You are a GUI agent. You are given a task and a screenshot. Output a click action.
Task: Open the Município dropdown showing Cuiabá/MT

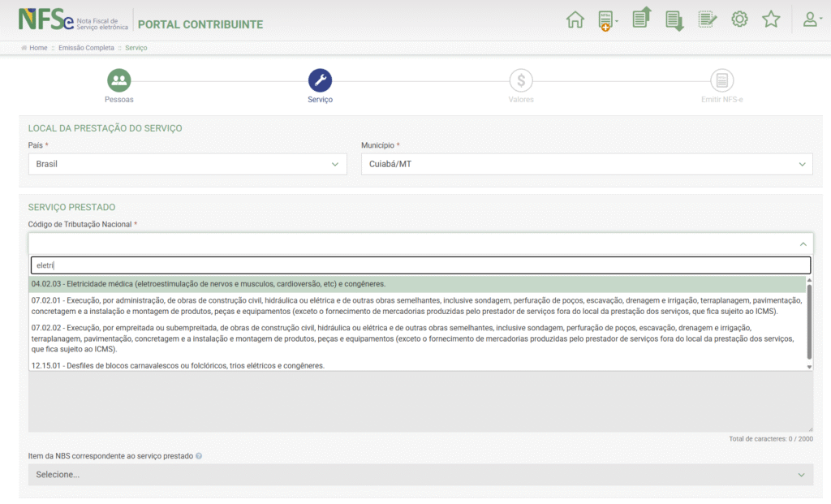coord(586,164)
